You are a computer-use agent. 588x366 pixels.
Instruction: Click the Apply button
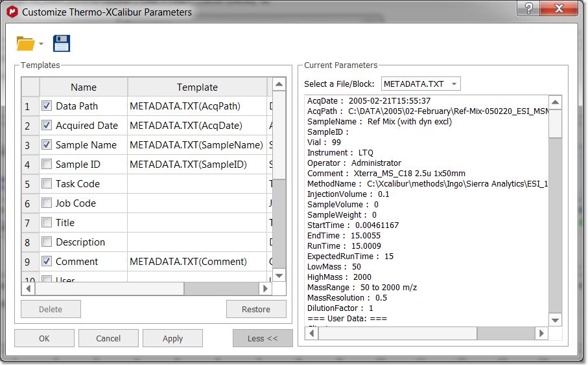[x=172, y=338]
